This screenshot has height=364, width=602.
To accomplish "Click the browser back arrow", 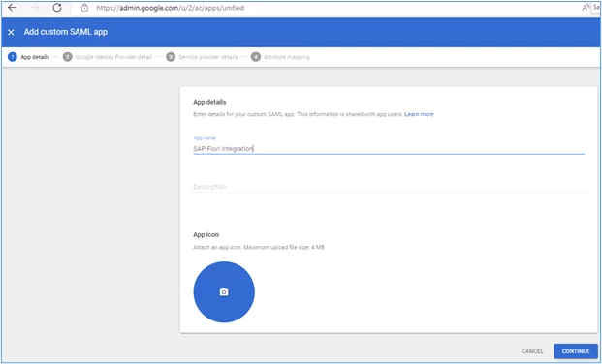I will [13, 8].
